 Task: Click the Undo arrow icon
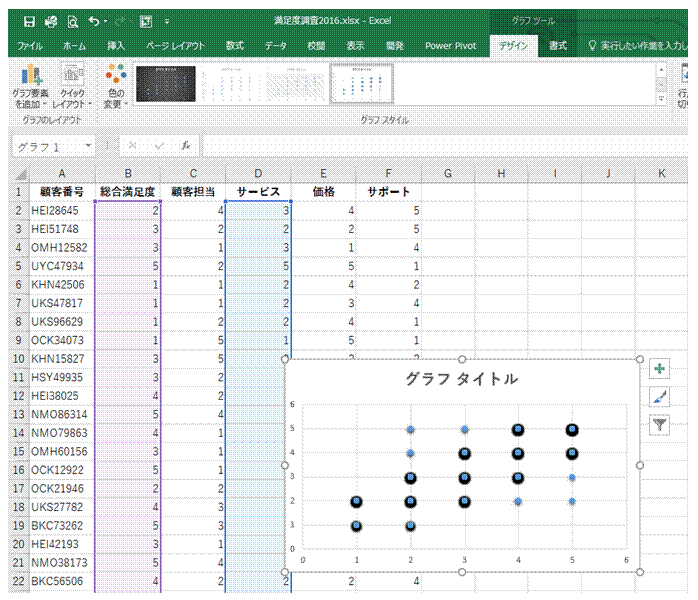[94, 21]
